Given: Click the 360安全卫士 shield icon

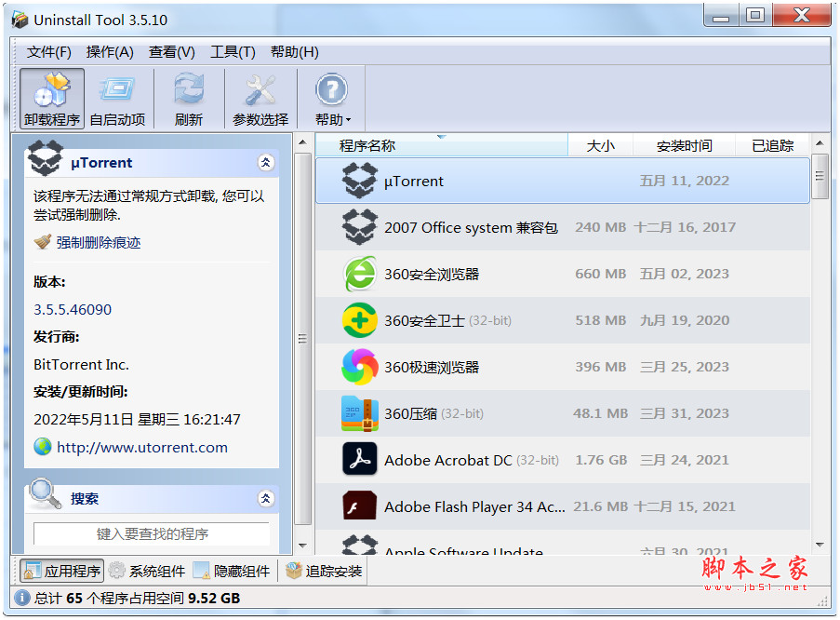Looking at the screenshot, I should point(359,320).
